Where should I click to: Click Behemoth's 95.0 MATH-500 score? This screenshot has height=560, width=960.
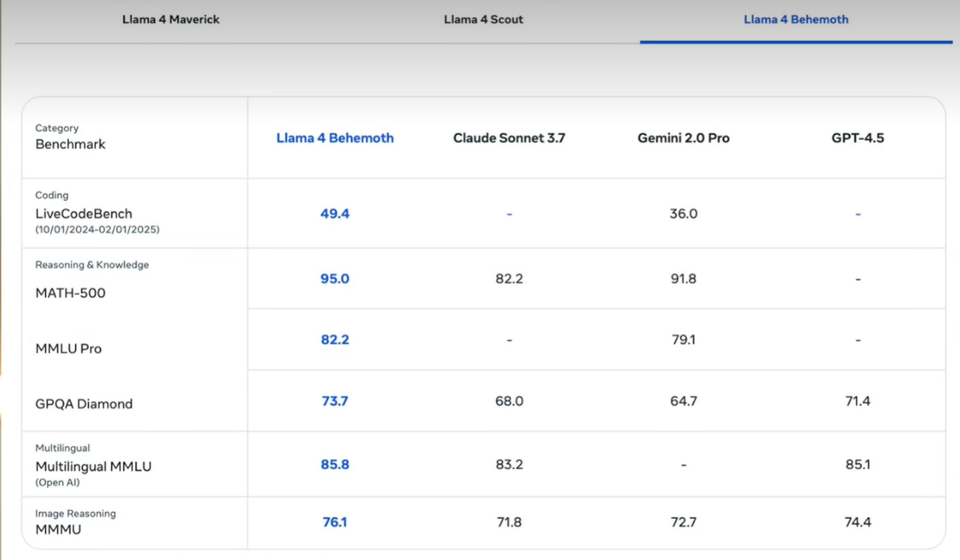335,278
